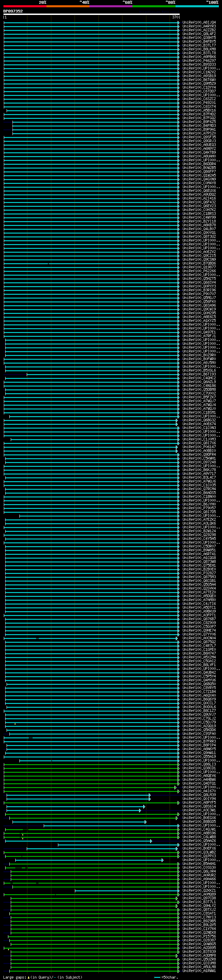
Task: Click the purple ~60% identity legend segment
Action: [x=111, y=6]
